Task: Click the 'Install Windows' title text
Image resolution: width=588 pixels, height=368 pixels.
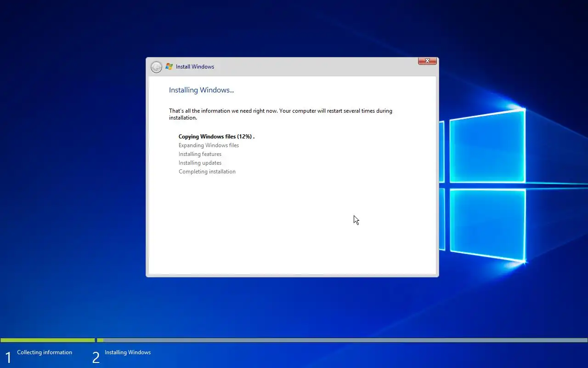Action: point(195,67)
